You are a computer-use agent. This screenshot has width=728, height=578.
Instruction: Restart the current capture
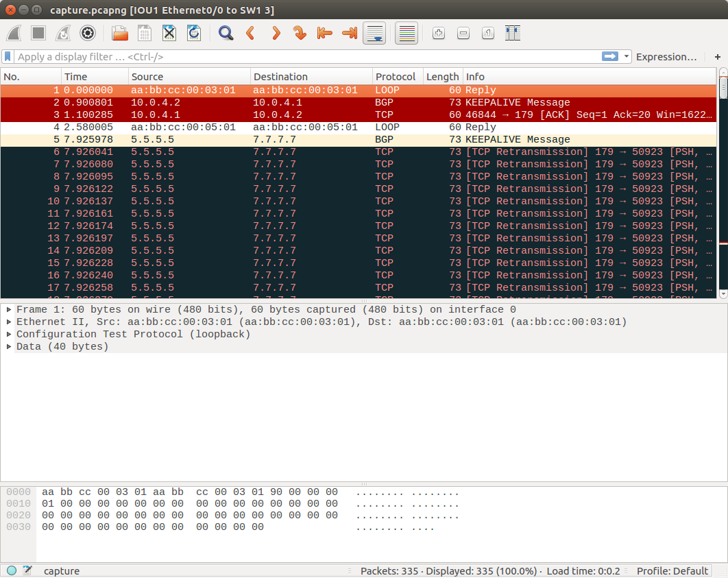tap(64, 33)
